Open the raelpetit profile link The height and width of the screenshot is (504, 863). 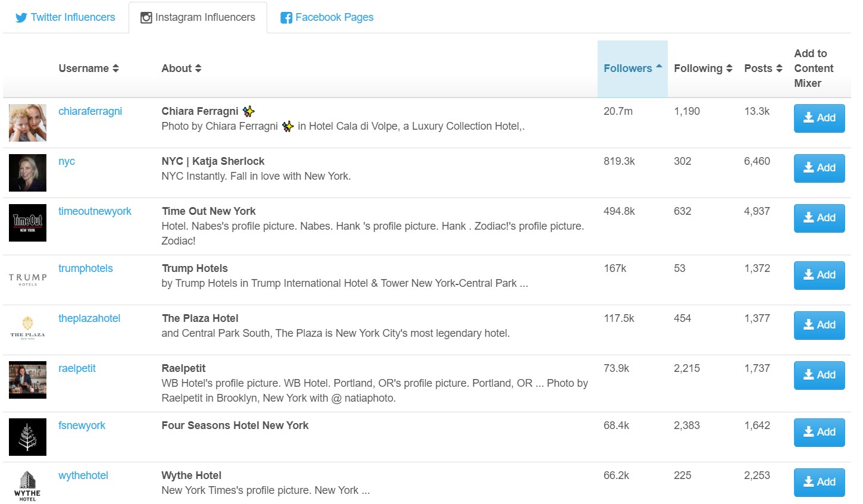coord(77,368)
